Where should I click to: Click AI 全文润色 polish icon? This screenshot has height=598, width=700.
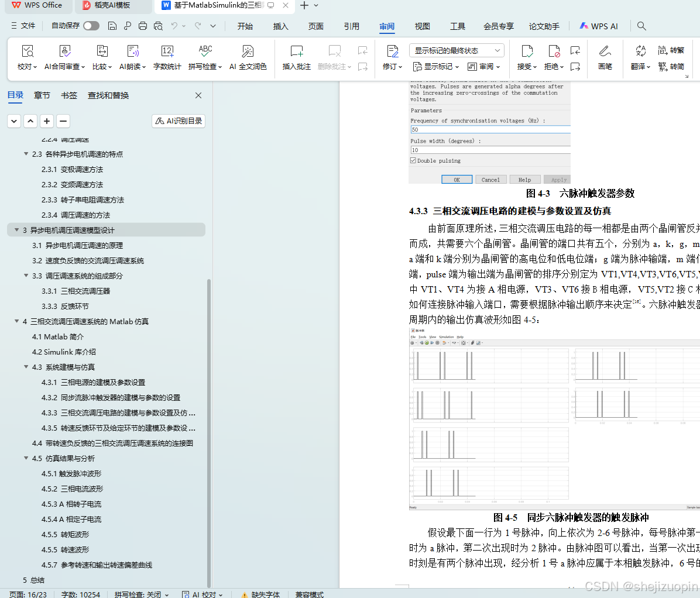pyautogui.click(x=248, y=51)
